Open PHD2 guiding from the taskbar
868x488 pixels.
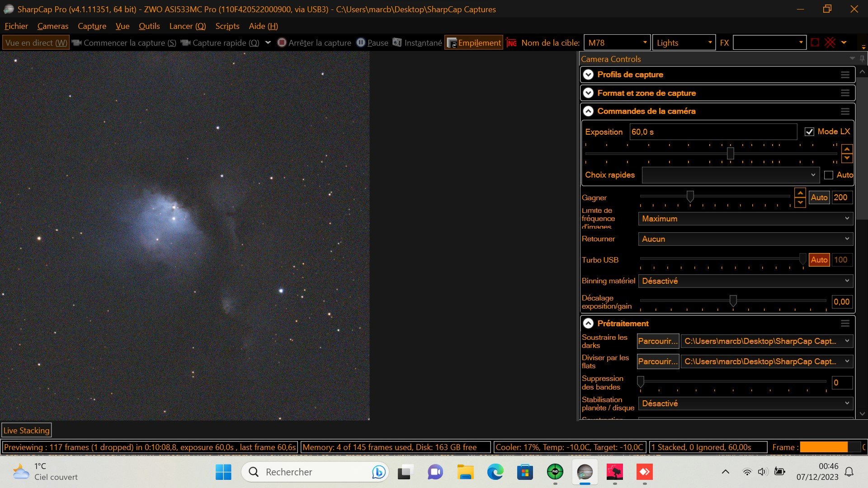(x=555, y=472)
